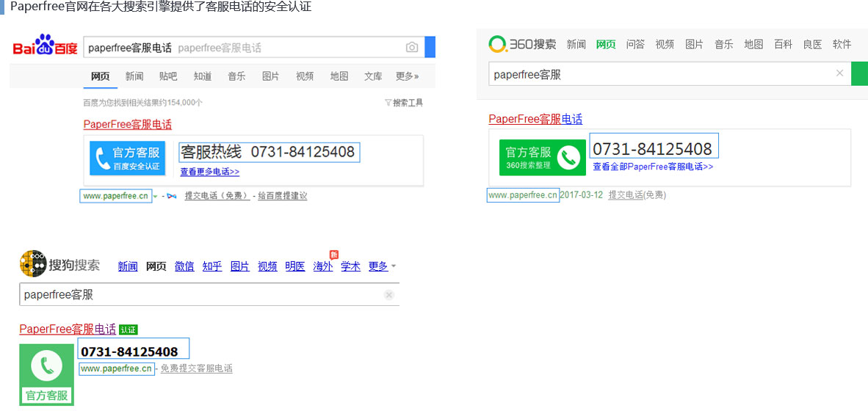
Task: Switch to Baidu 图片 tab
Action: [x=271, y=76]
